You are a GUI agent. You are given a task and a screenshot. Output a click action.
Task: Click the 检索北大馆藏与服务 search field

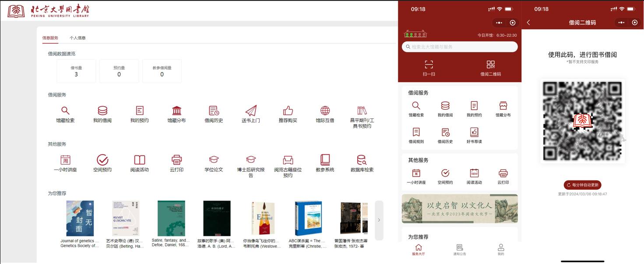460,47
